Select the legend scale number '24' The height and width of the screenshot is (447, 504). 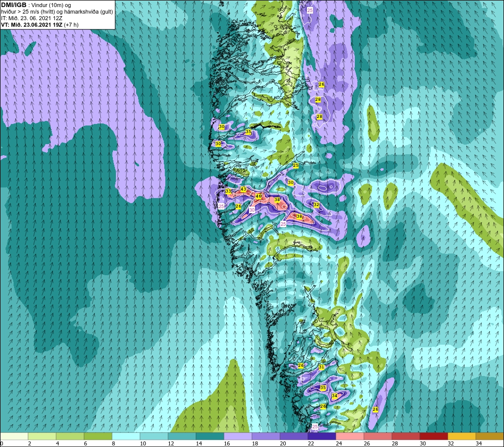click(339, 443)
